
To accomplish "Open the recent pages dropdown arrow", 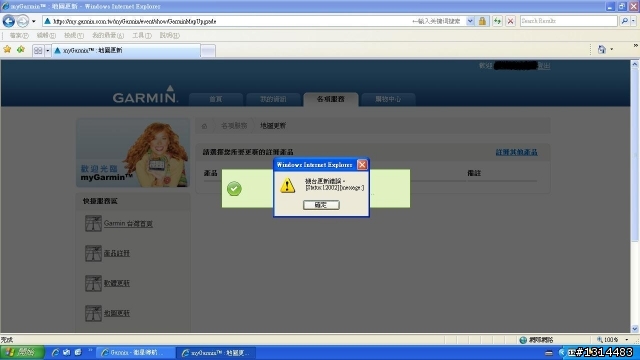I will coord(34,21).
